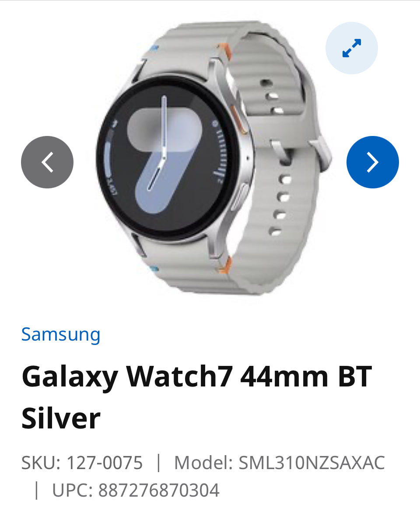Image resolution: width=420 pixels, height=522 pixels.
Task: Expand the product image to fullscreen
Action: (351, 48)
